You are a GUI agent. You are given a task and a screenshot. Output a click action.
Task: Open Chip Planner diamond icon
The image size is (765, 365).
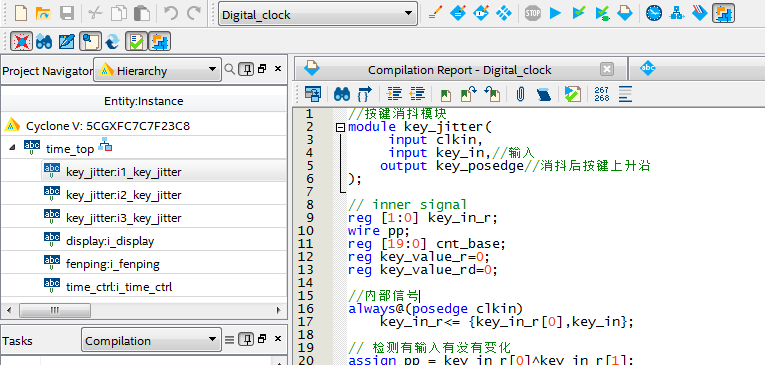point(503,13)
